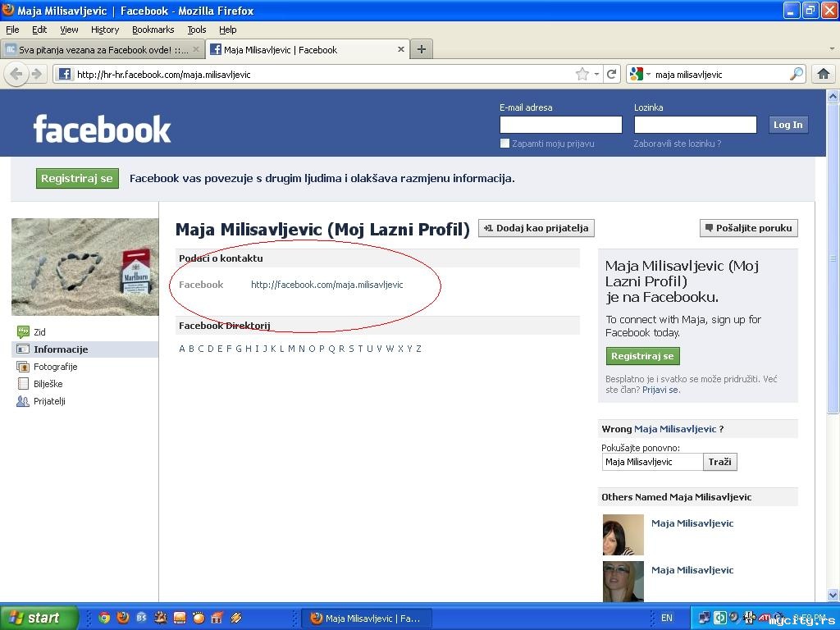840x630 pixels.
Task: Click the Lozinka password field
Action: click(696, 125)
